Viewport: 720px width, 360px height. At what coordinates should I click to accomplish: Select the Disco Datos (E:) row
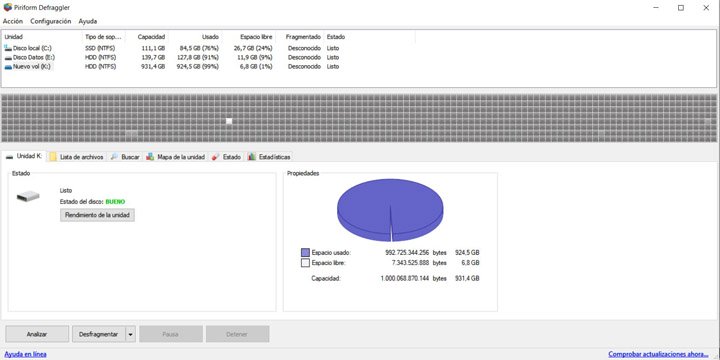pos(209,57)
